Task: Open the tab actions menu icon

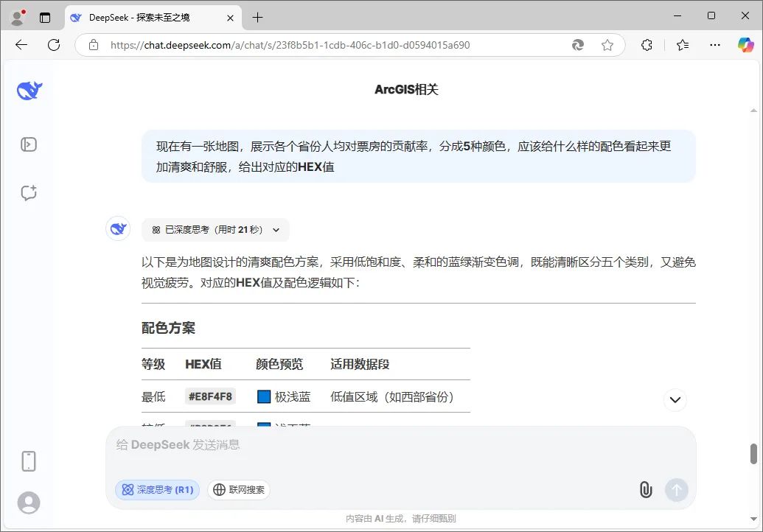Action: [45, 18]
